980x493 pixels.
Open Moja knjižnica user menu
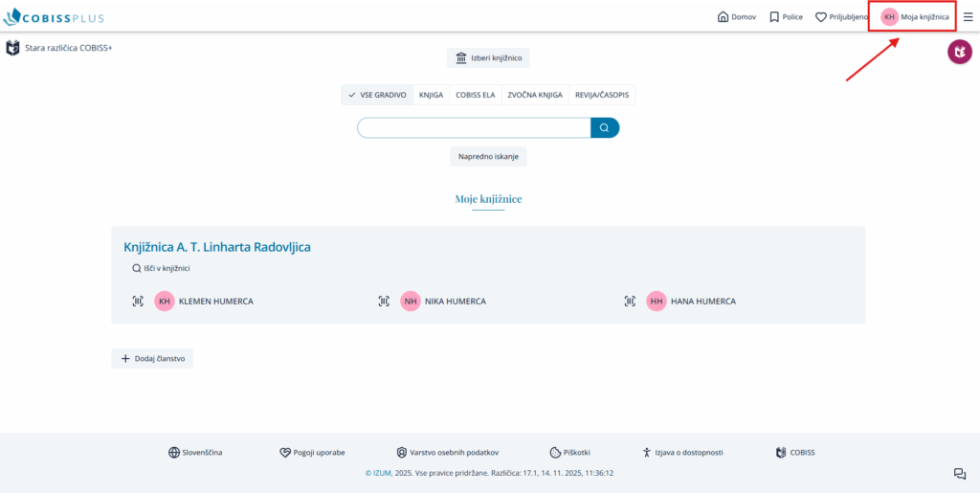coord(915,16)
